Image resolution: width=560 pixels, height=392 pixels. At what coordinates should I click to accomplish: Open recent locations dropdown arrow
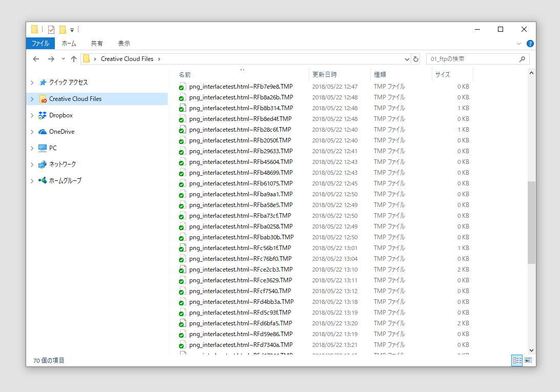click(63, 59)
